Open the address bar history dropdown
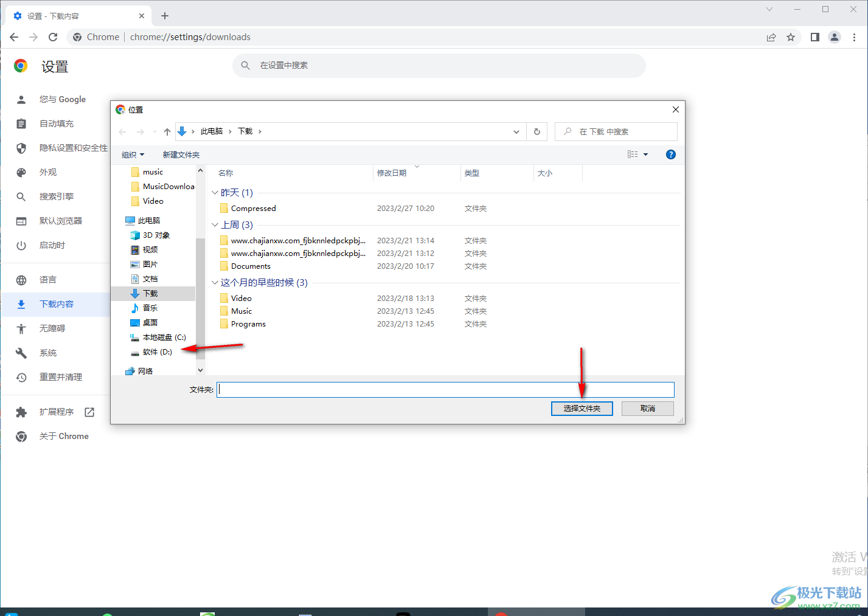Viewport: 868px width, 616px height. pos(516,131)
